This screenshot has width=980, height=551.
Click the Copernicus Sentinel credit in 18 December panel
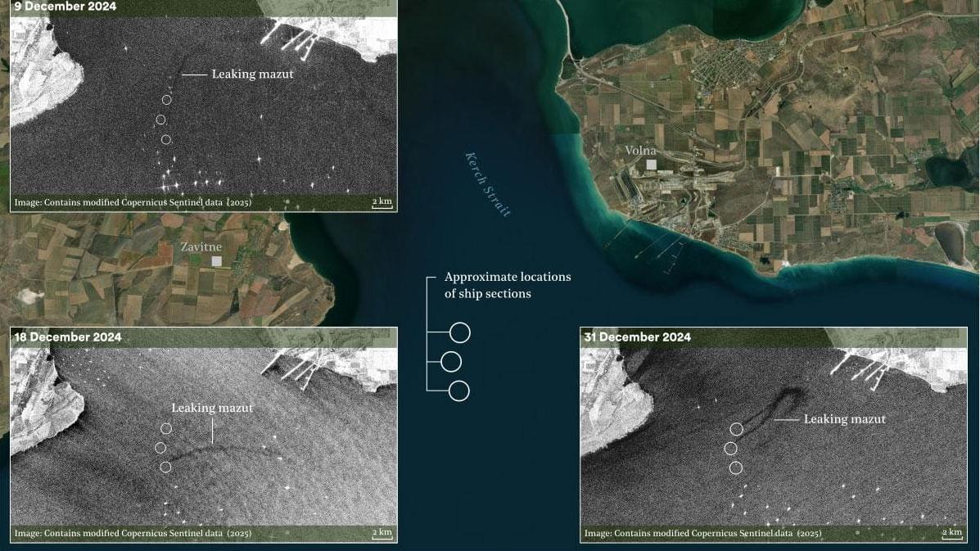(133, 533)
